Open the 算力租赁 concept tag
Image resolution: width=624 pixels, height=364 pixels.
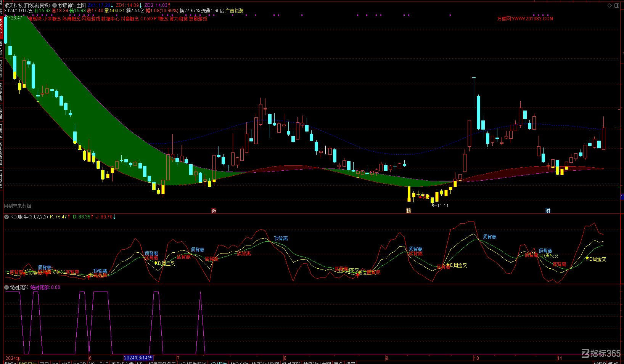[179, 19]
